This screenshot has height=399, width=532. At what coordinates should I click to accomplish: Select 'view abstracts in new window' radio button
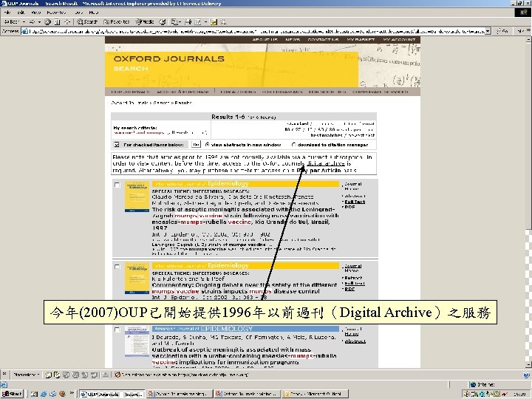[208, 145]
